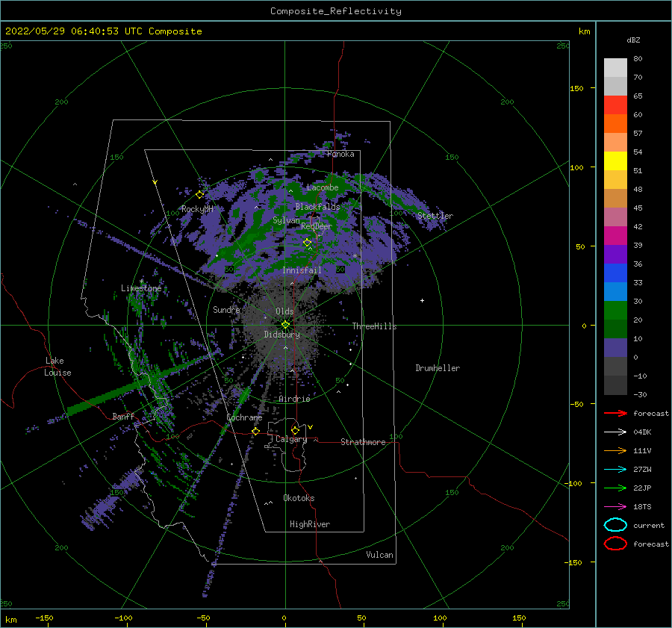Click the Sundre label
The image size is (672, 628).
click(226, 310)
